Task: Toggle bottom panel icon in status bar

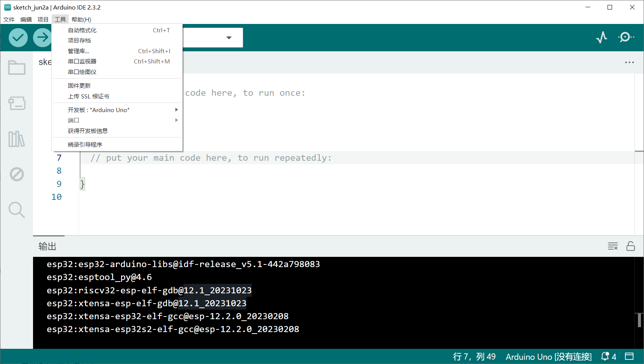Action: [x=629, y=356]
